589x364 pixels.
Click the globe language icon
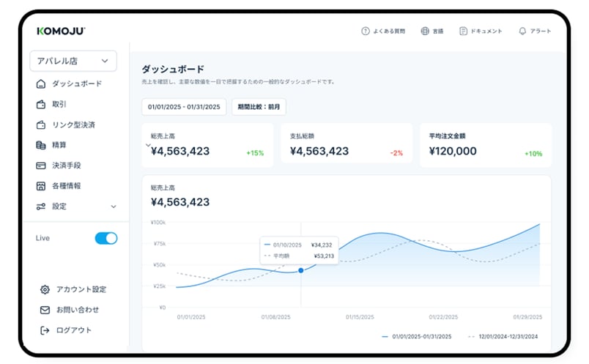(424, 31)
